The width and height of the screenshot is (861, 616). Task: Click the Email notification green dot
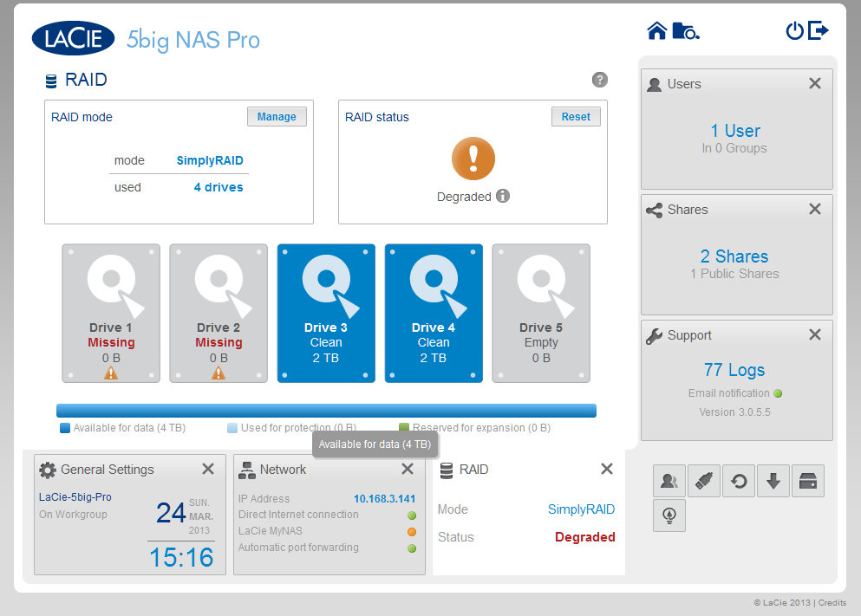[778, 393]
